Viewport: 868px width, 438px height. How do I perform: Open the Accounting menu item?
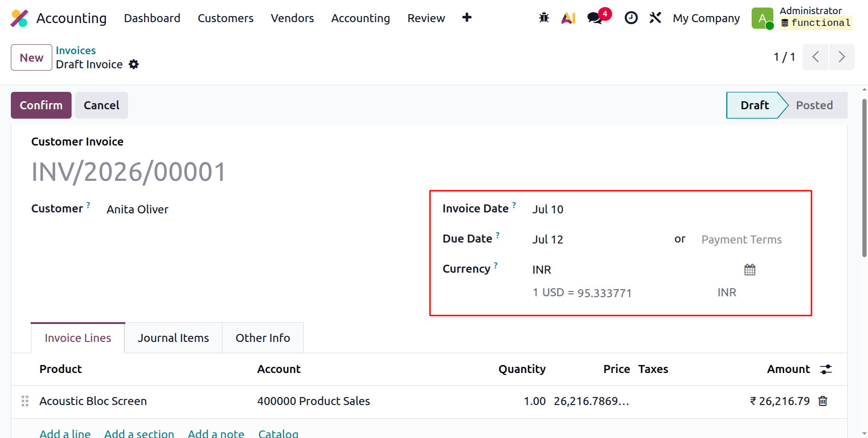(x=361, y=18)
